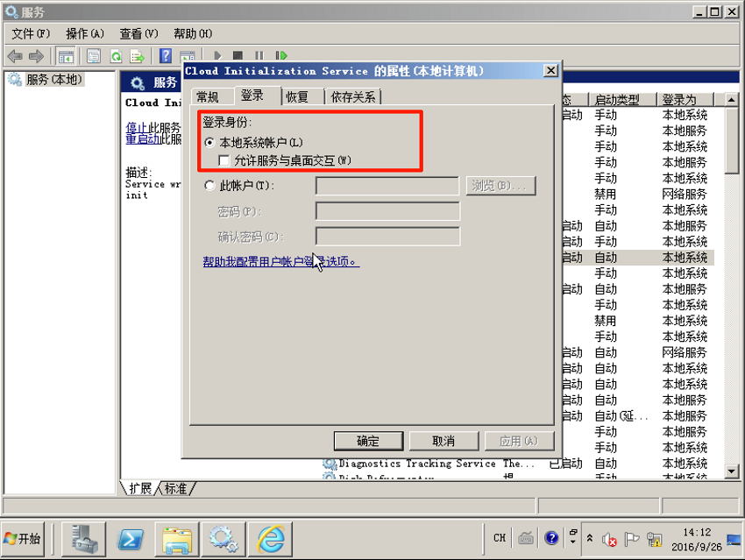This screenshot has height=560, width=745.
Task: Open Server Manager from the taskbar
Action: coord(84,539)
